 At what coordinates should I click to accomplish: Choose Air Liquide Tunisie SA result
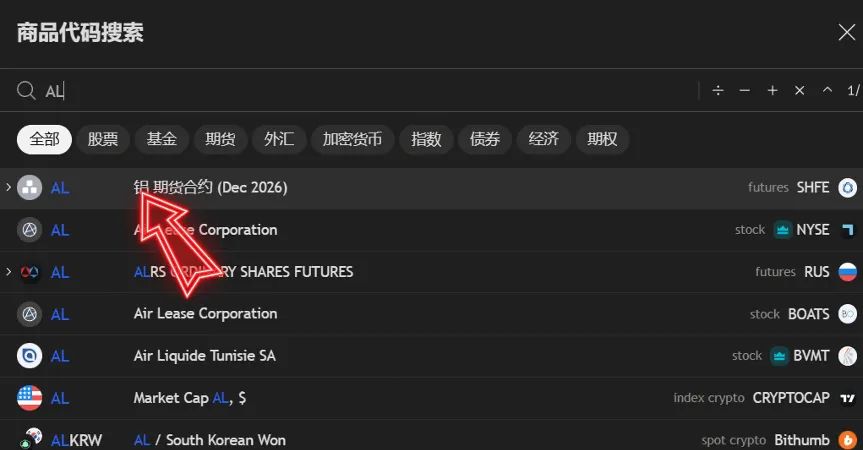coord(204,356)
